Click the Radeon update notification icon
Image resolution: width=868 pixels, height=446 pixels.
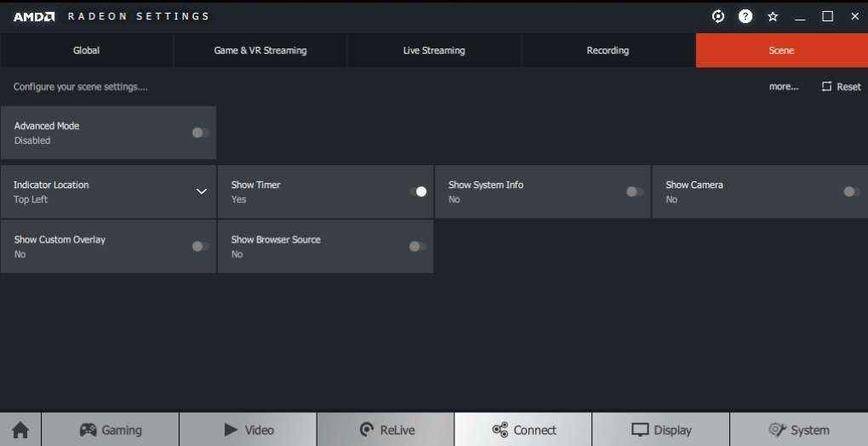click(718, 17)
